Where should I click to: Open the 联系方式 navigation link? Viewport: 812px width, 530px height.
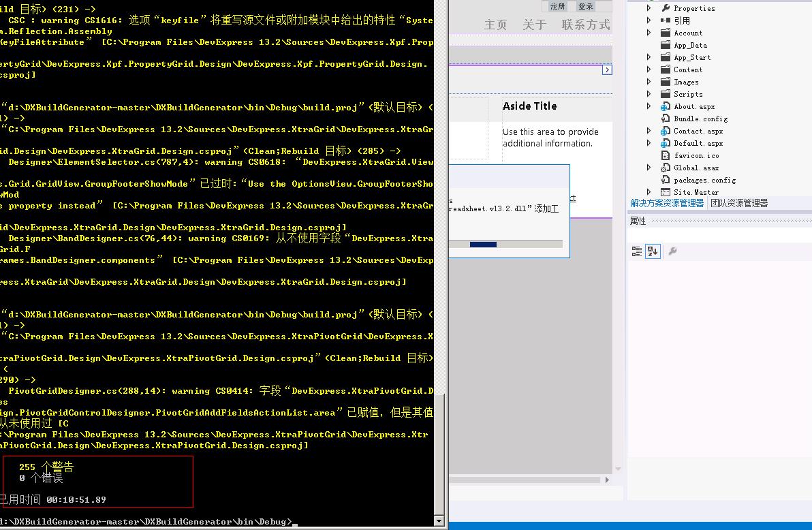pyautogui.click(x=586, y=25)
